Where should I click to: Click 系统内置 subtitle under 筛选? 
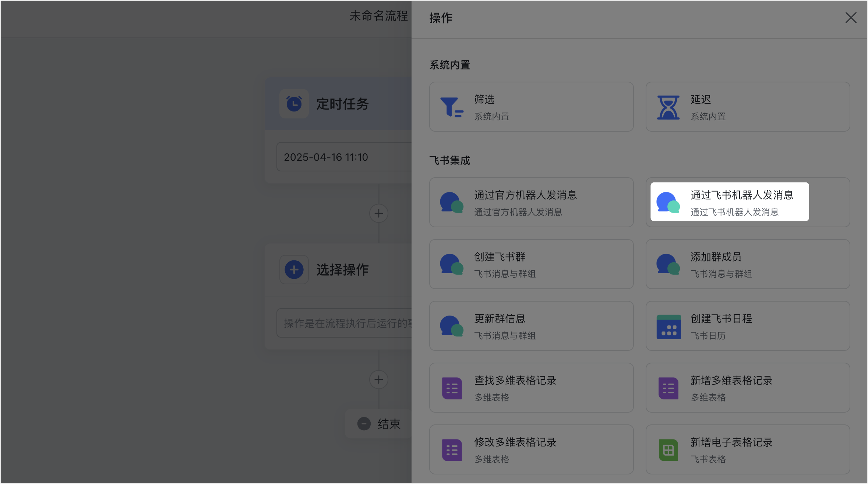(491, 117)
